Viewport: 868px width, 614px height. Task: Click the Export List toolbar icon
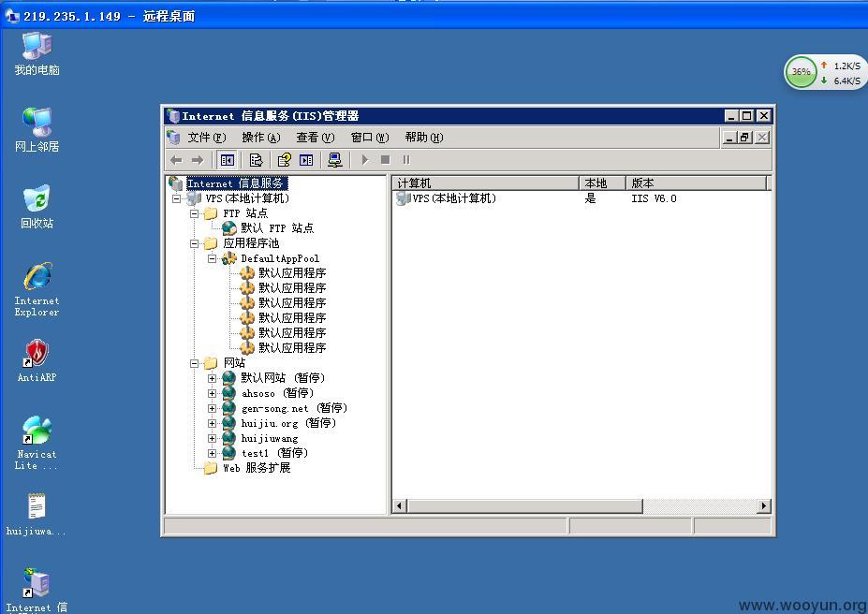pos(256,160)
